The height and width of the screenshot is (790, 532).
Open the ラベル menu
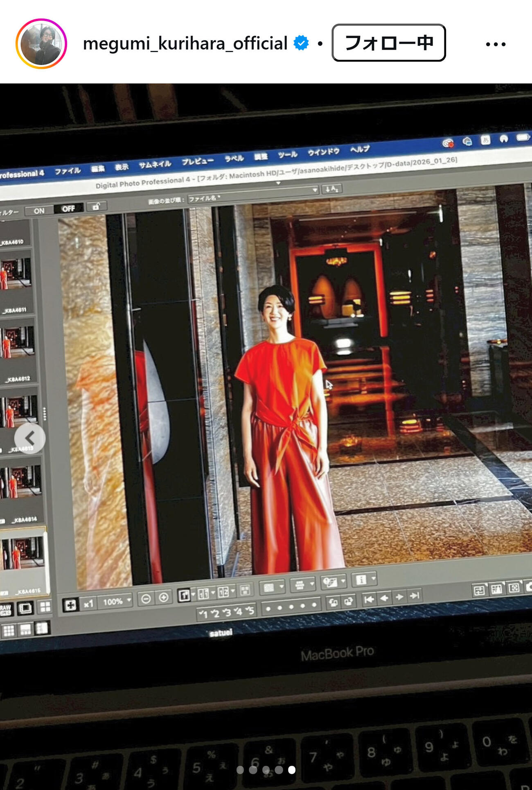(x=234, y=158)
